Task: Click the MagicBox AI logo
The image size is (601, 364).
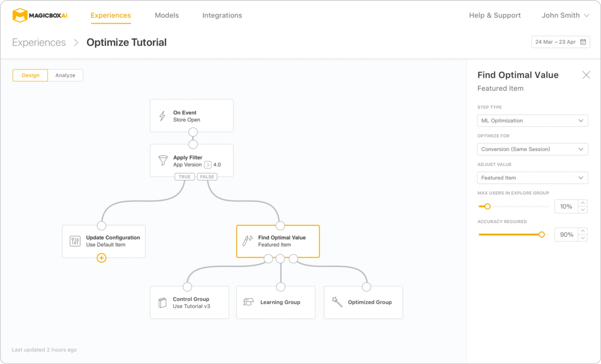Action: (40, 15)
